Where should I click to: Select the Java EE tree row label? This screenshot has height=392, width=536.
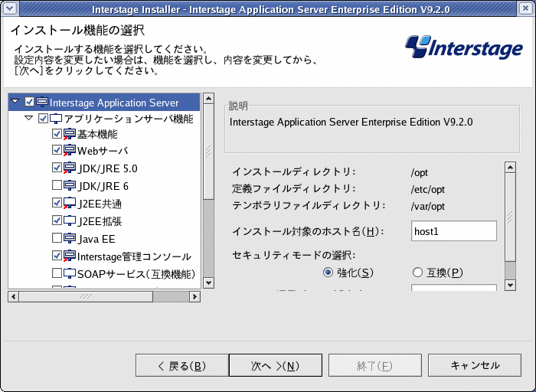click(96, 239)
